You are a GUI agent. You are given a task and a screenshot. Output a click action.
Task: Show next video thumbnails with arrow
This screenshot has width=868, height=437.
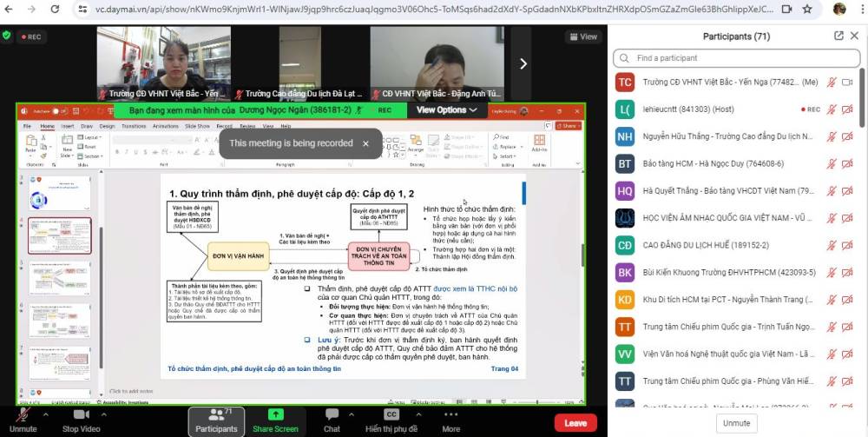(523, 64)
